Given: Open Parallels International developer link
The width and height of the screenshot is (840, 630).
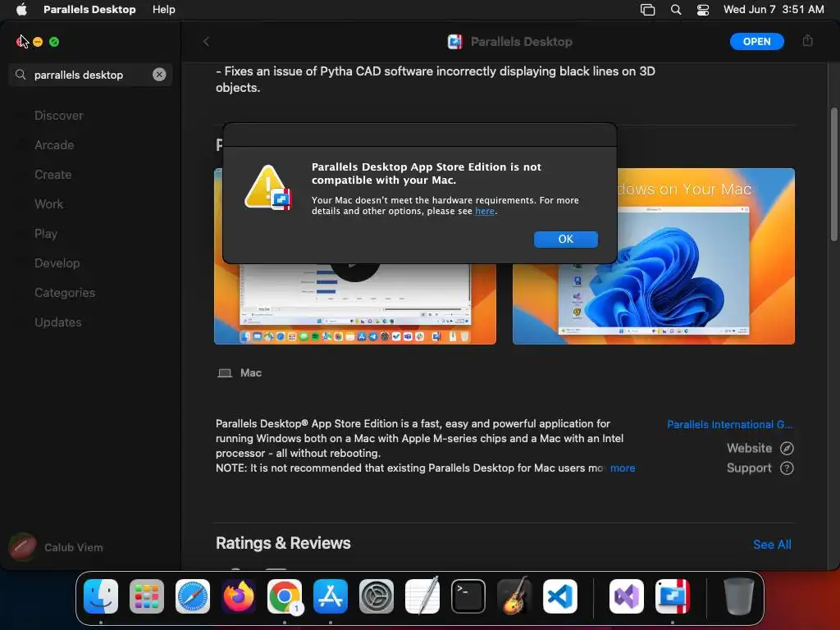Looking at the screenshot, I should tap(730, 424).
